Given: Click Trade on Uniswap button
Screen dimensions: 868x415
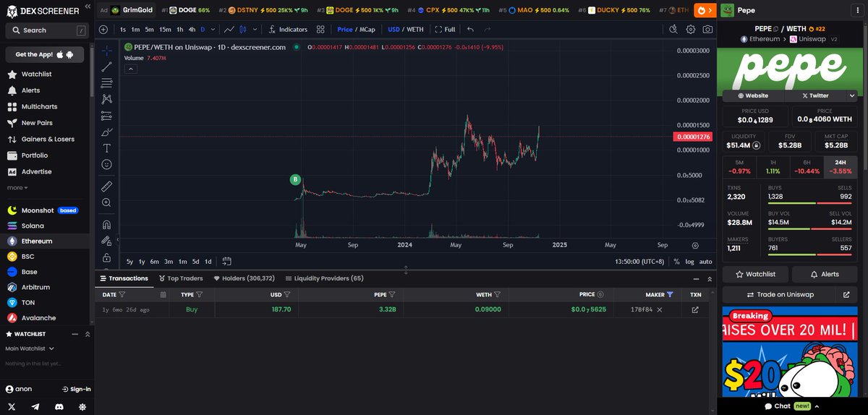Looking at the screenshot, I should [x=778, y=295].
